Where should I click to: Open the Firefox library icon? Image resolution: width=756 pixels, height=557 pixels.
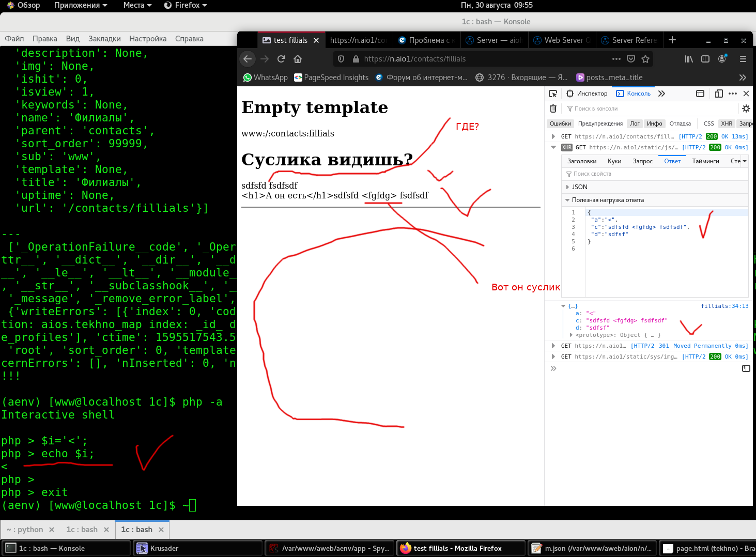[689, 59]
